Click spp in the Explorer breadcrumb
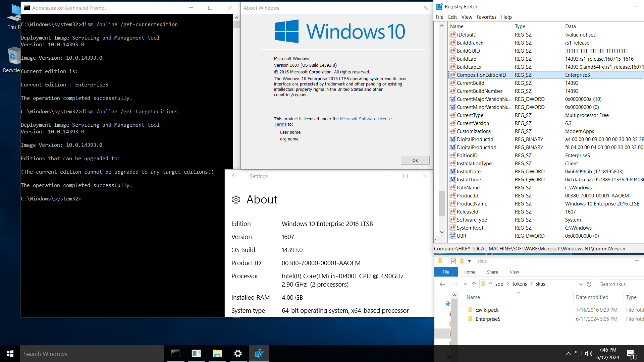Image resolution: width=644 pixels, height=362 pixels. pos(499,284)
